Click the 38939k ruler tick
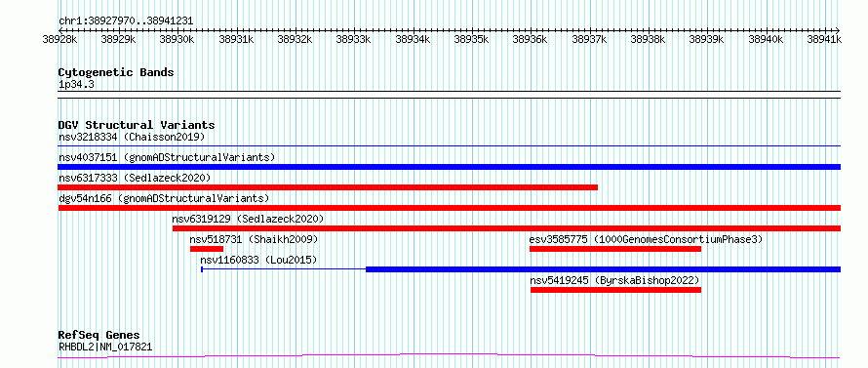This screenshot has height=368, width=868. (707, 39)
